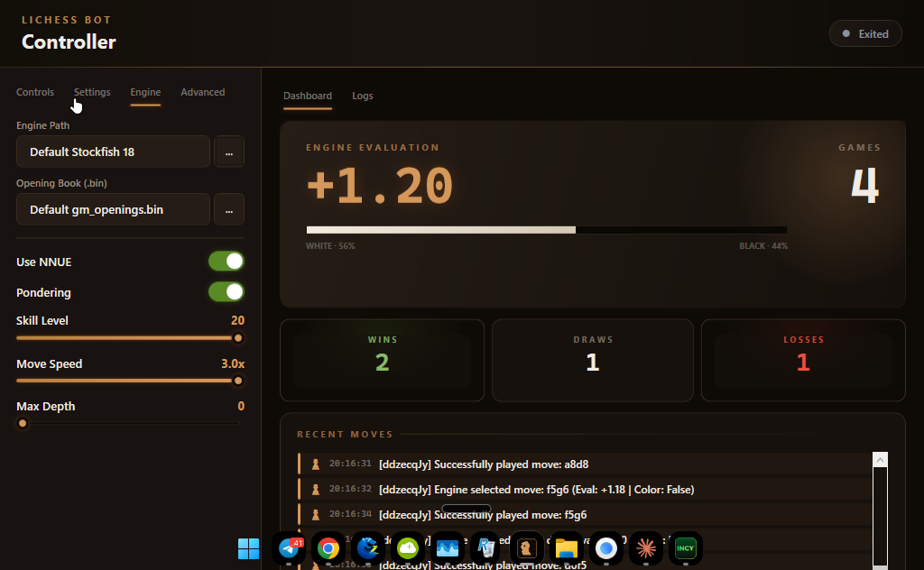The height and width of the screenshot is (570, 924).
Task: Click the Windows Start button
Action: click(x=249, y=547)
